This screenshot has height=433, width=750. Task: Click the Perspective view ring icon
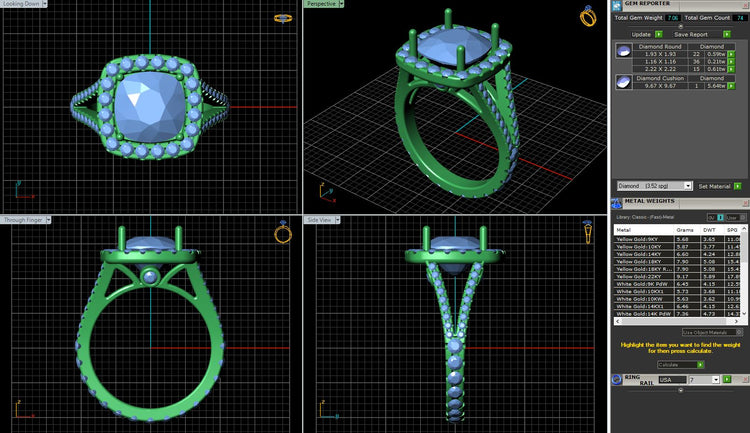(x=588, y=16)
